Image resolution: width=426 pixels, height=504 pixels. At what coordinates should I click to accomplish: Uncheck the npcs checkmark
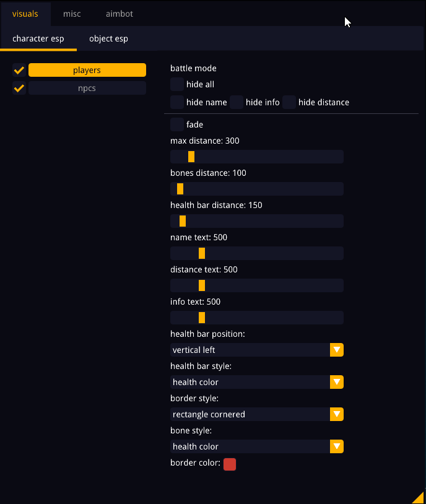click(x=19, y=88)
